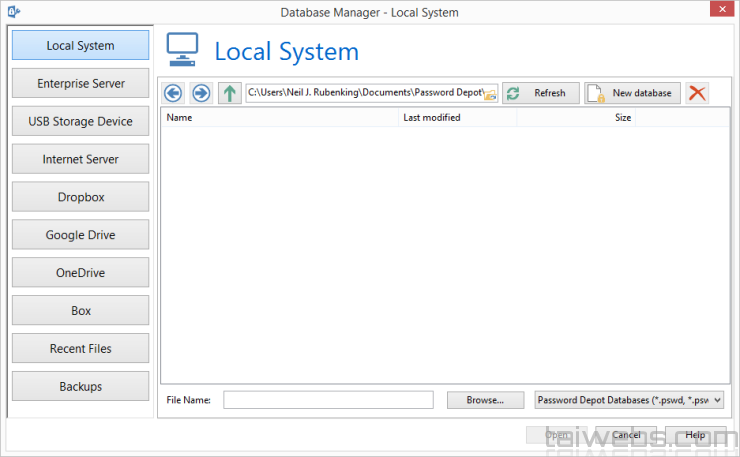Switch to Enterprise Server tab
Image resolution: width=740 pixels, height=457 pixels.
point(81,84)
